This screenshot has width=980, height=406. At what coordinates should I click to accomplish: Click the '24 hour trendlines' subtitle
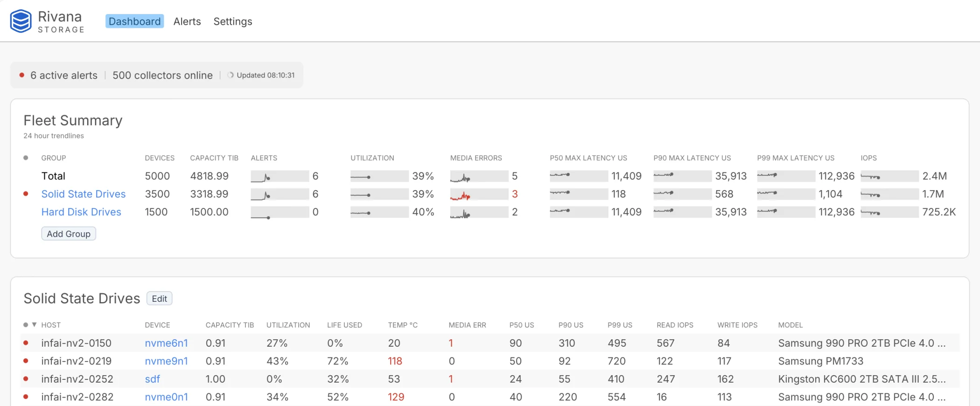(x=54, y=135)
